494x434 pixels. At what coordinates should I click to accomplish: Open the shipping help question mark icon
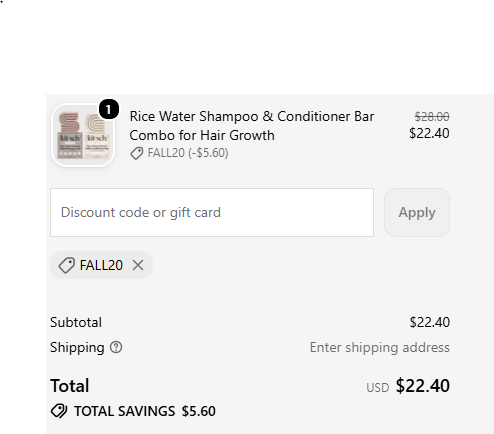coord(116,347)
